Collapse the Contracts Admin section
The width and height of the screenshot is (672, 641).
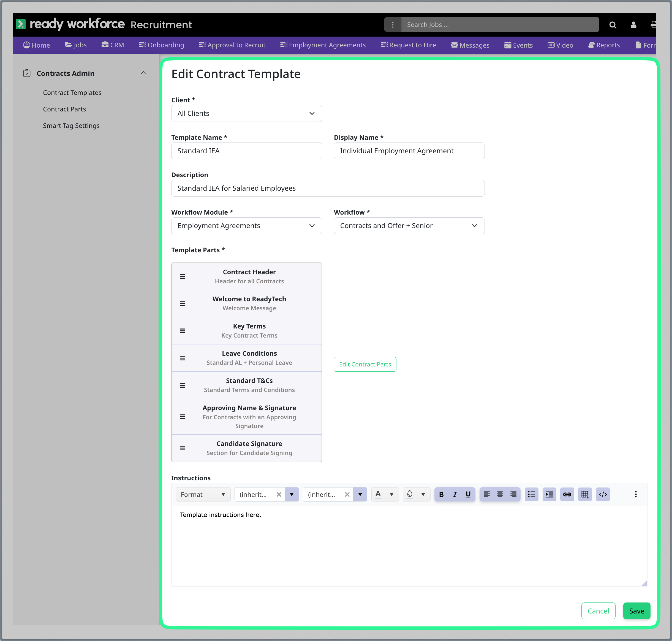144,73
